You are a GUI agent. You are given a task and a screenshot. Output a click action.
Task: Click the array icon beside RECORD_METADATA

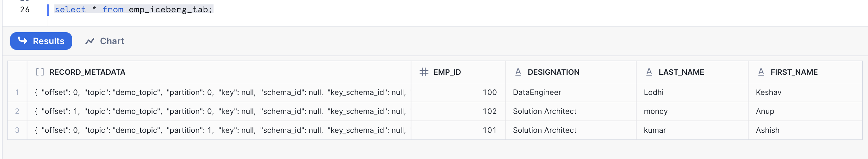40,72
